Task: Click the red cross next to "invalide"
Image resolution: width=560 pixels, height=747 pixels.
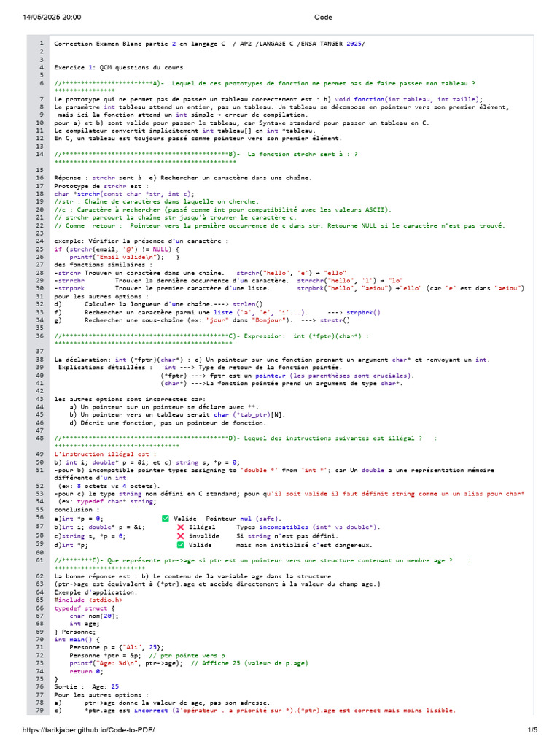Action: click(x=181, y=536)
